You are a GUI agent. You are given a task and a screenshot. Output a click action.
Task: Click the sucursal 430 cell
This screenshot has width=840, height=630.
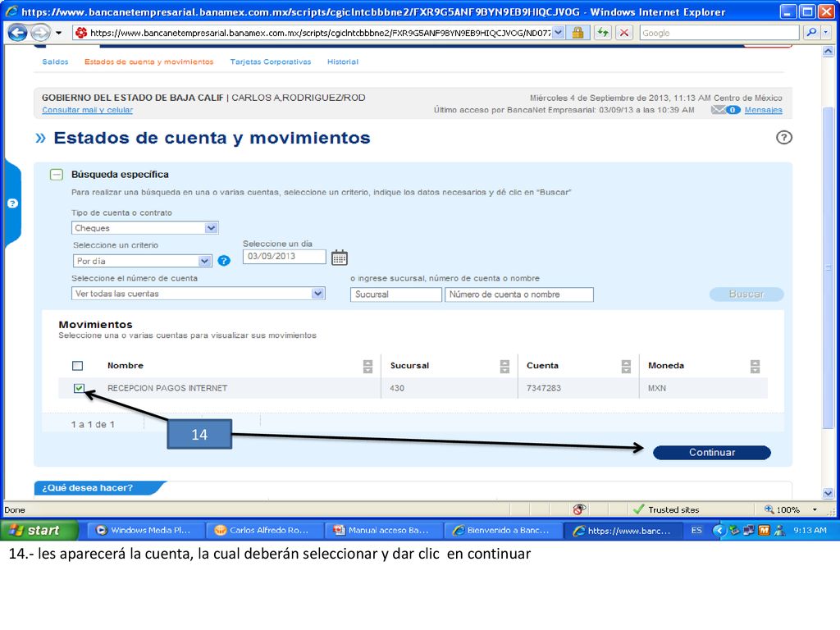397,388
